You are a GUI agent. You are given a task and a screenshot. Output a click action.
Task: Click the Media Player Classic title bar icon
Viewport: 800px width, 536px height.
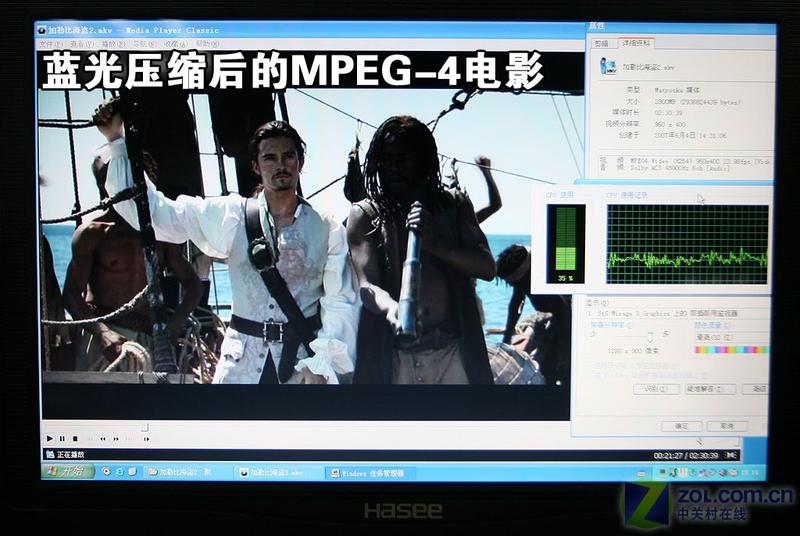click(42, 30)
